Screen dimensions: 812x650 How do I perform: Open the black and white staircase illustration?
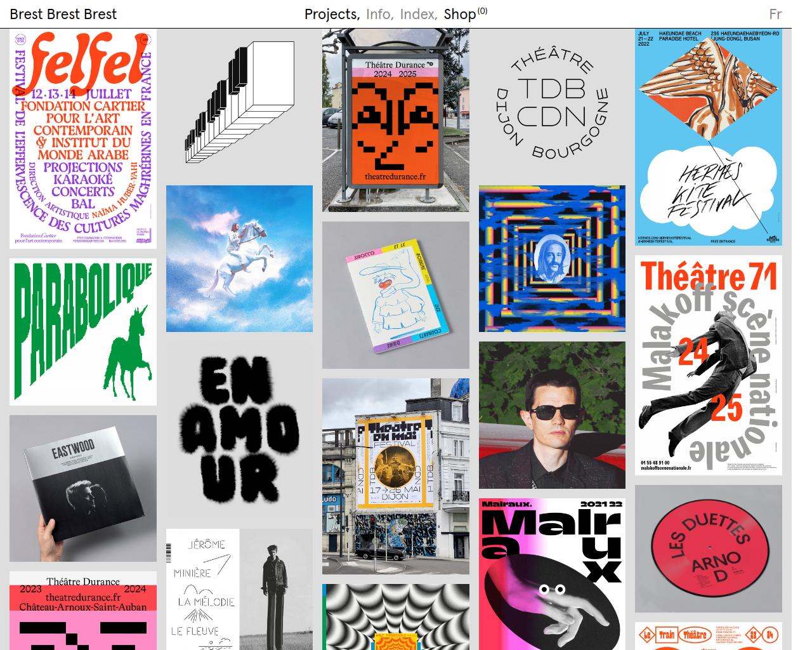(239, 102)
